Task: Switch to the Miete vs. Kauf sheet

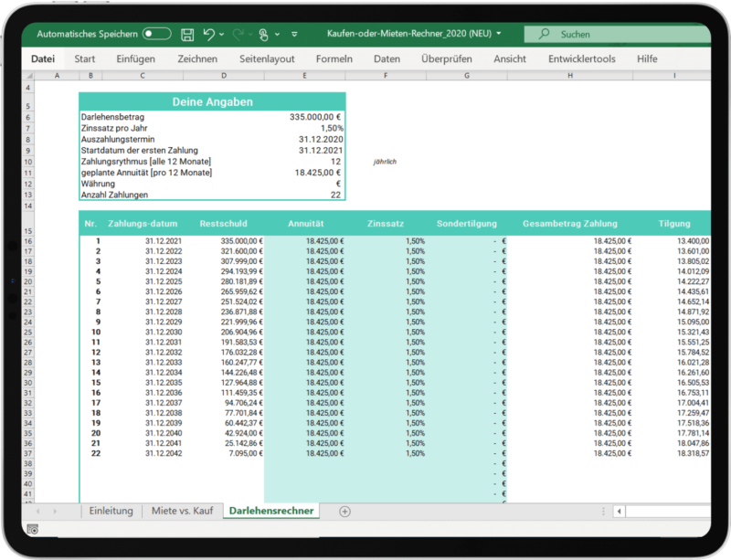Action: pyautogui.click(x=182, y=511)
